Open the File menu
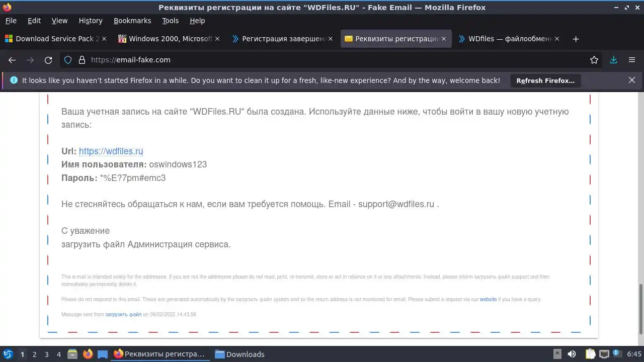 coord(11,21)
